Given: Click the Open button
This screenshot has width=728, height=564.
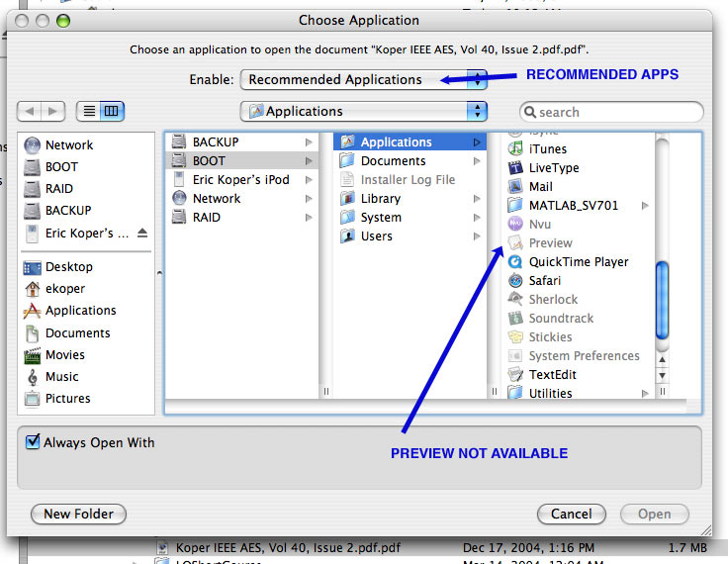Looking at the screenshot, I should tap(654, 514).
